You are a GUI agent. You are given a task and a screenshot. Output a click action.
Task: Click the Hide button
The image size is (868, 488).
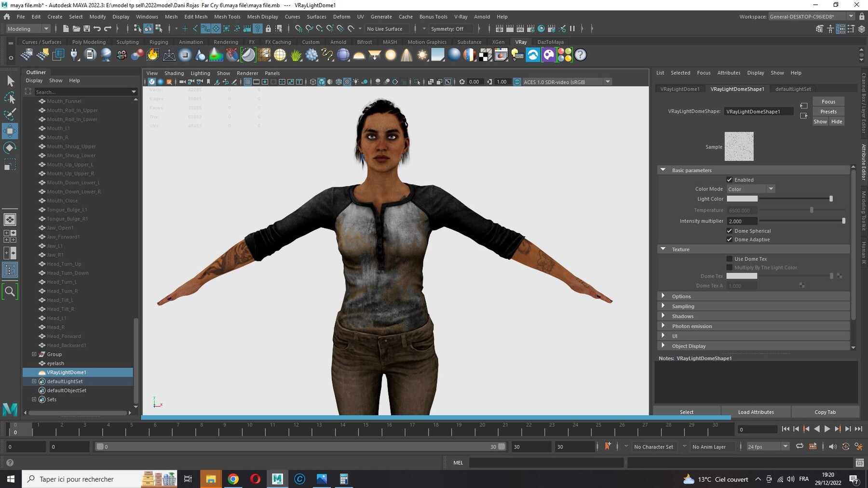[837, 121]
